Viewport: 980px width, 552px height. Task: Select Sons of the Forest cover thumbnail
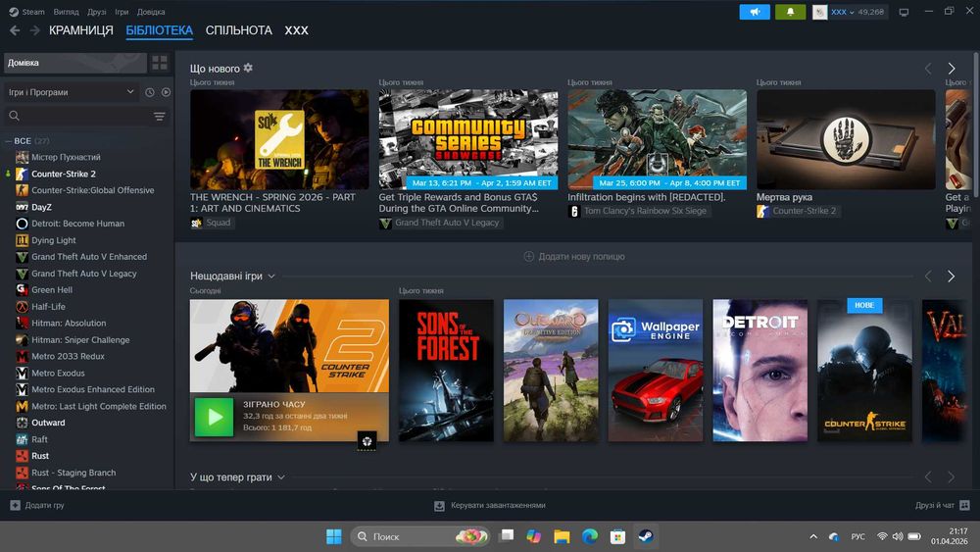(x=446, y=370)
